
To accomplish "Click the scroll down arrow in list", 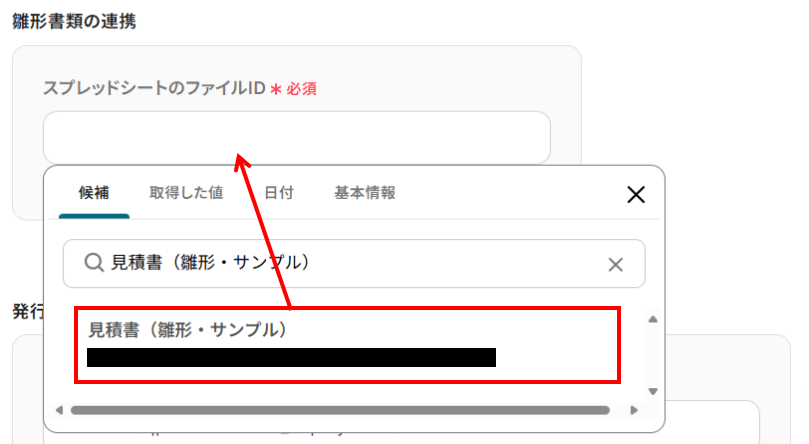I will coord(653,391).
